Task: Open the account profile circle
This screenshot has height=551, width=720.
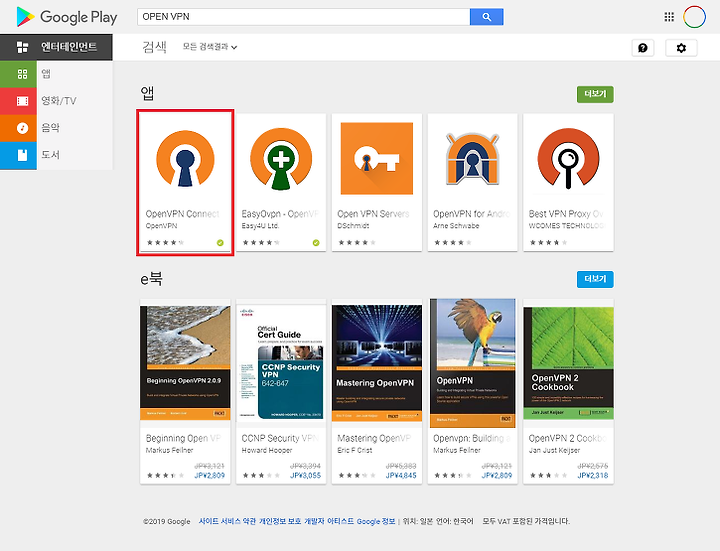Action: (x=694, y=17)
